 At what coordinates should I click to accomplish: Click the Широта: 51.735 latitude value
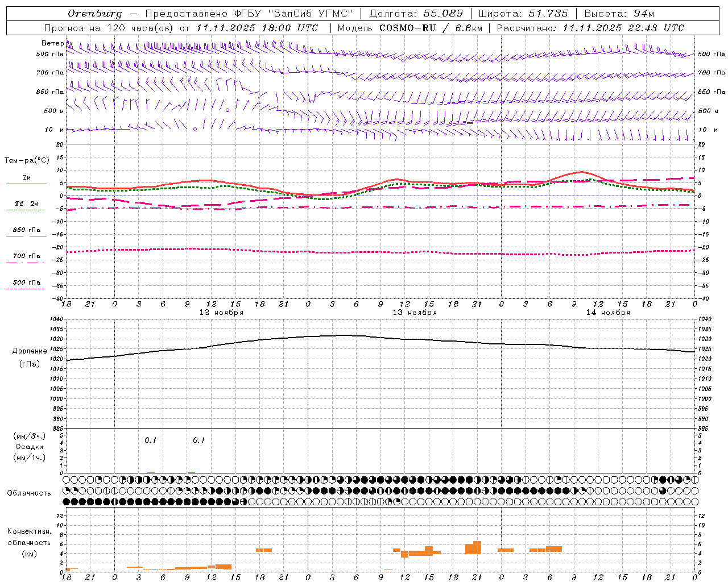(523, 14)
